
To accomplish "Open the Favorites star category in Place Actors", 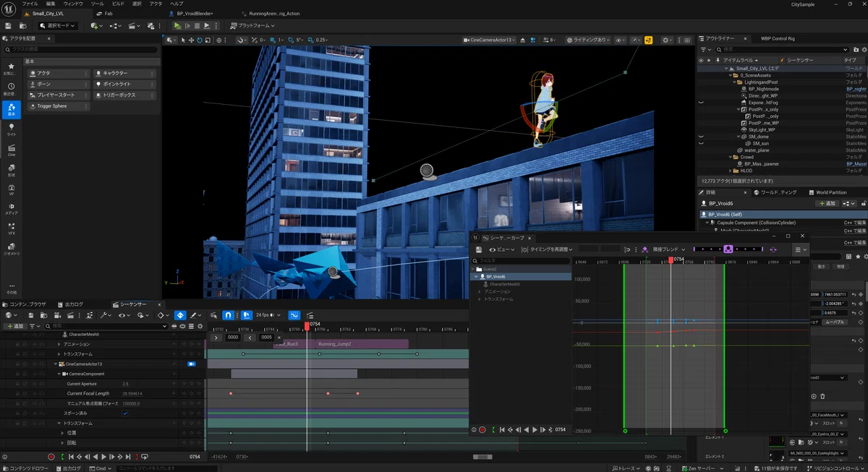I will click(11, 69).
